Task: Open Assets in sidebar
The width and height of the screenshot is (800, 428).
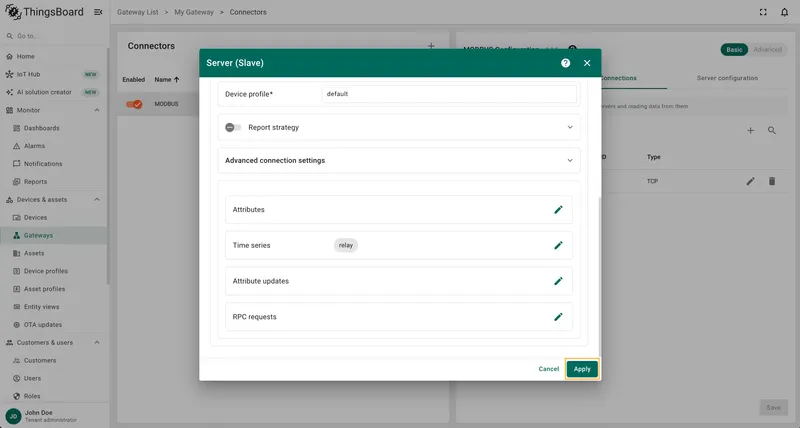Action: pos(54,253)
